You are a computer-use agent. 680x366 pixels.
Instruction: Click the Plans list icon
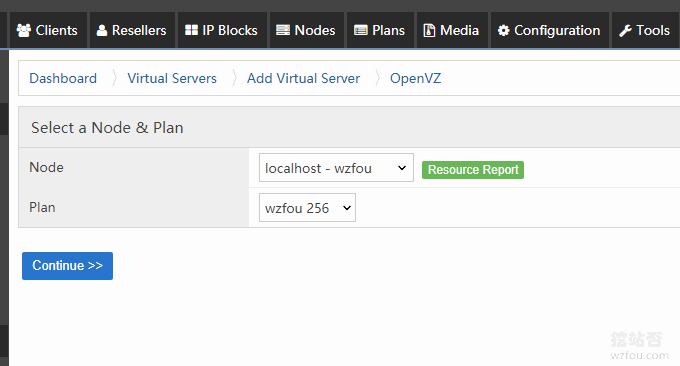click(360, 30)
